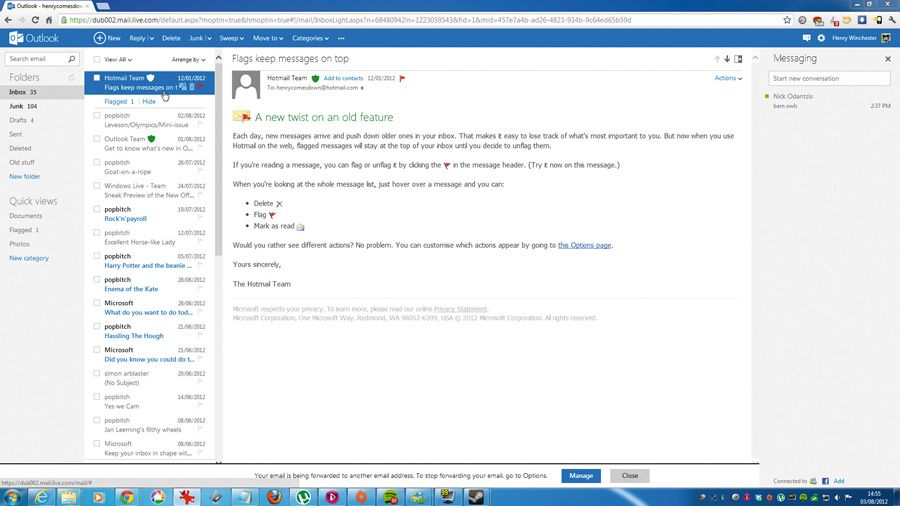
Task: Click the New folder link
Action: coord(25,177)
